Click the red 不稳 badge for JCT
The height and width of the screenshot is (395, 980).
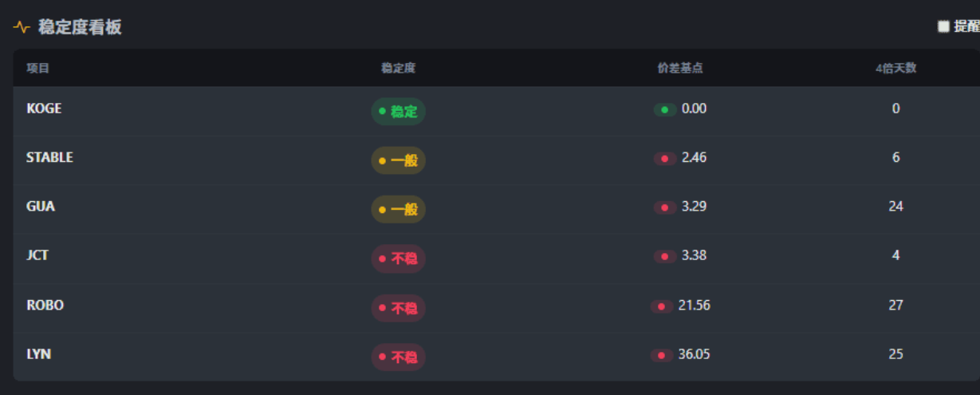[398, 259]
